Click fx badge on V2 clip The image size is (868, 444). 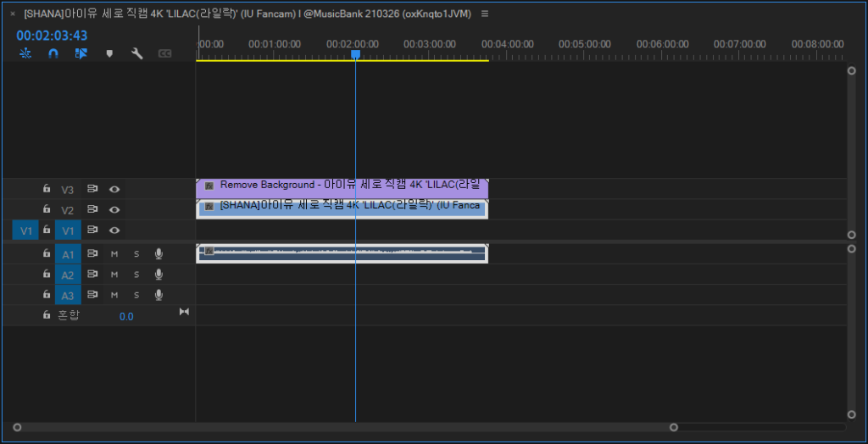(x=209, y=206)
